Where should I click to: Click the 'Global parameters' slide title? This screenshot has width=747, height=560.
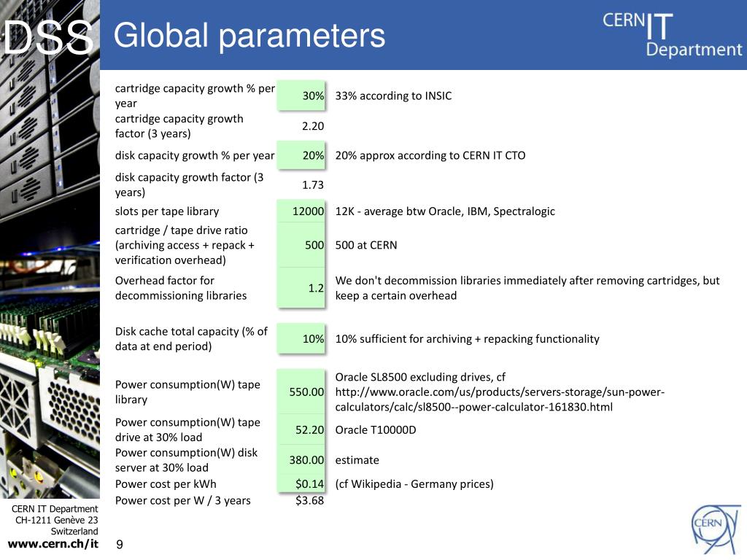pyautogui.click(x=249, y=36)
